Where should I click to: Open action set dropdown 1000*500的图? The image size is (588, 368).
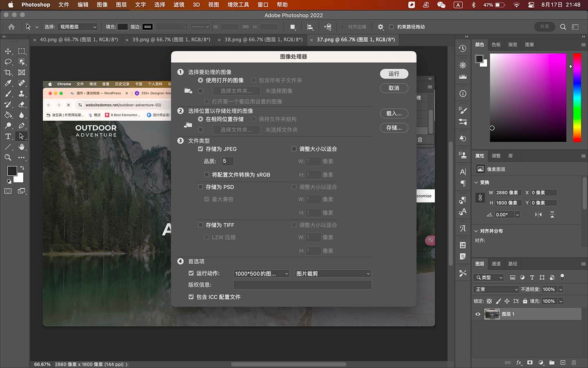262,274
